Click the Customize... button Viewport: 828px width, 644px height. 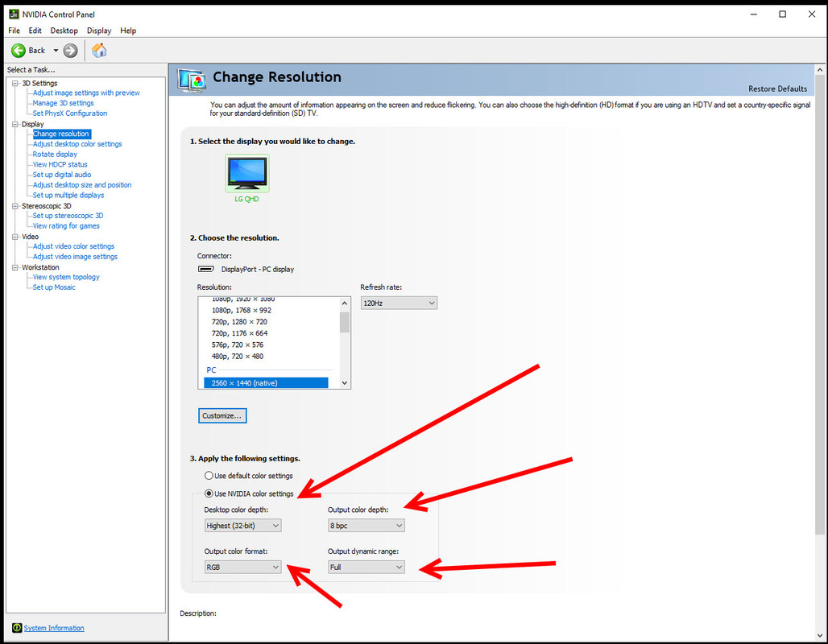pyautogui.click(x=222, y=416)
